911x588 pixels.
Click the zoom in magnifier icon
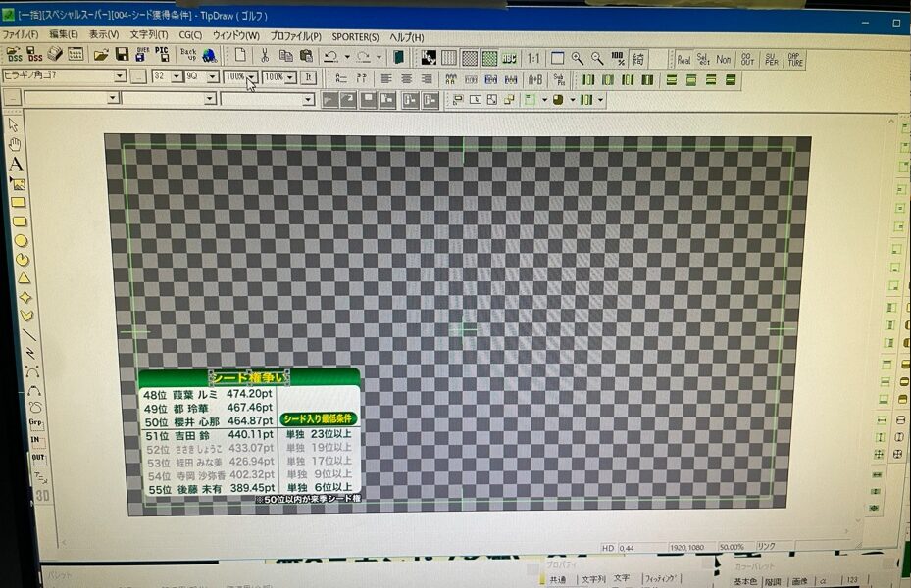pos(578,58)
